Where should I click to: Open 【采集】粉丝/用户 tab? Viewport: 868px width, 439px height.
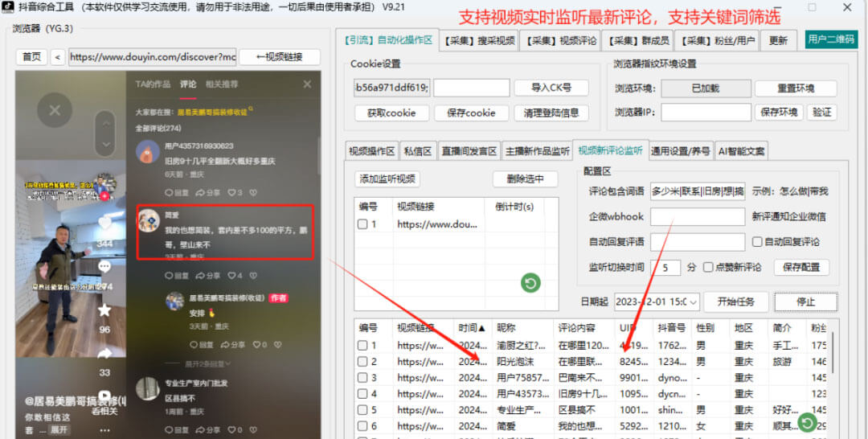718,40
